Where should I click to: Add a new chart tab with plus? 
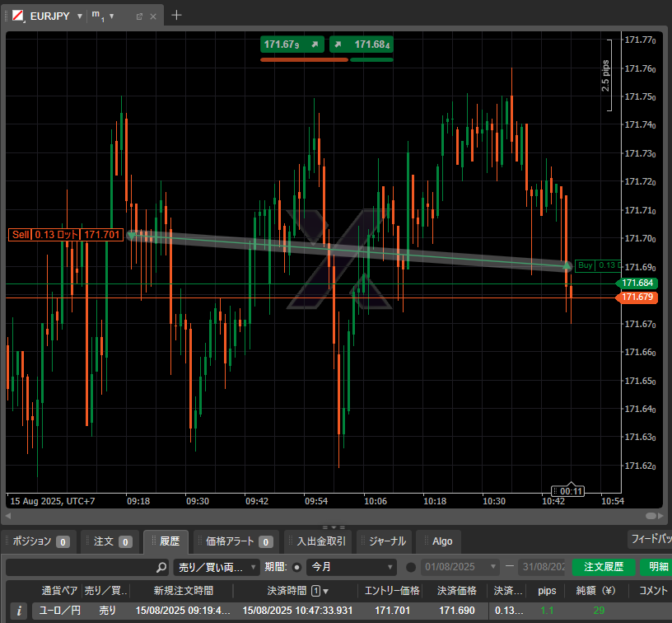(176, 16)
